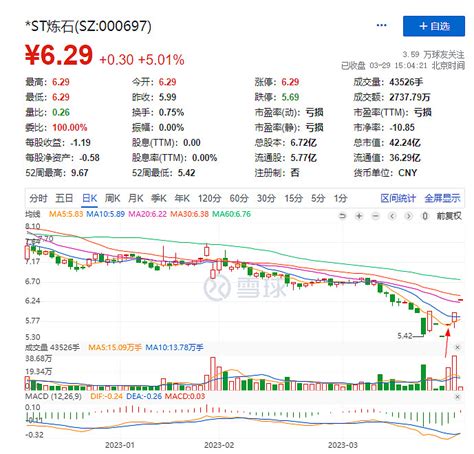Switch to the 5分 interval tab
Image resolution: width=474 pixels, height=454 pixels.
[318, 198]
